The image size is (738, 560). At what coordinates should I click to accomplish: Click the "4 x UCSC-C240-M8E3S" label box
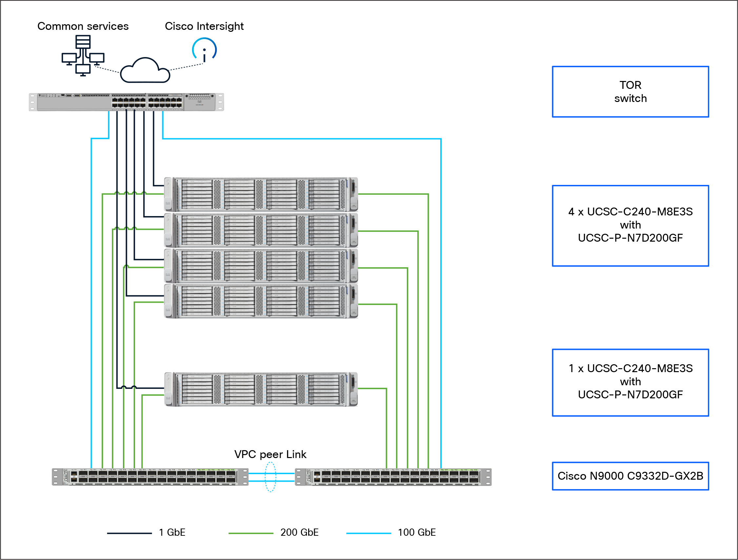coord(630,226)
